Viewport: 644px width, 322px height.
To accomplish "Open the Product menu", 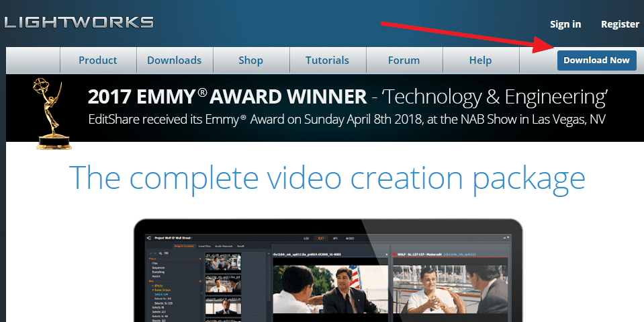I will pyautogui.click(x=98, y=61).
